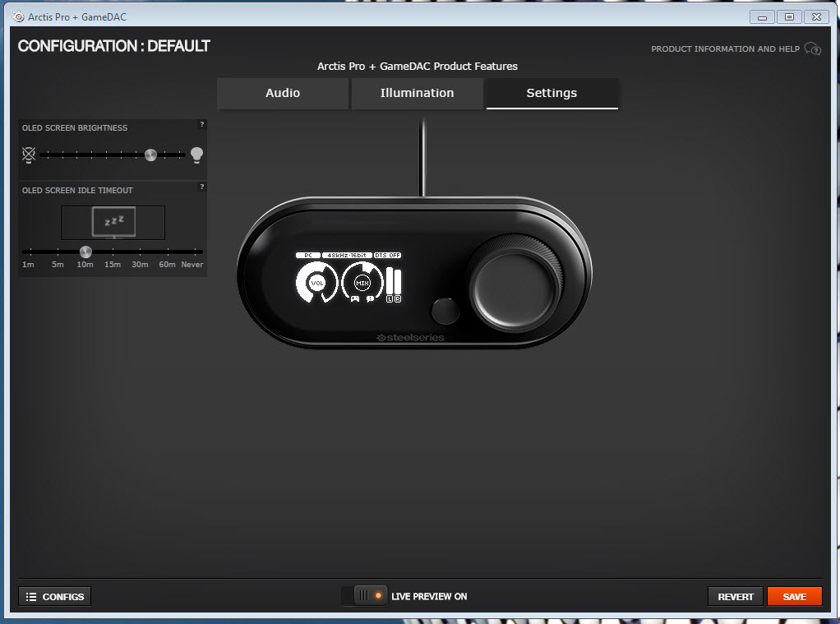Save the configuration
840x624 pixels.
pyautogui.click(x=795, y=597)
